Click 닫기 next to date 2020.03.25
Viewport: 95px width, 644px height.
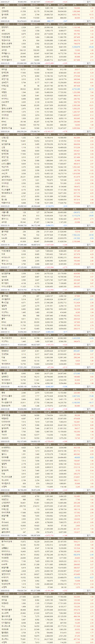click(88, 63)
